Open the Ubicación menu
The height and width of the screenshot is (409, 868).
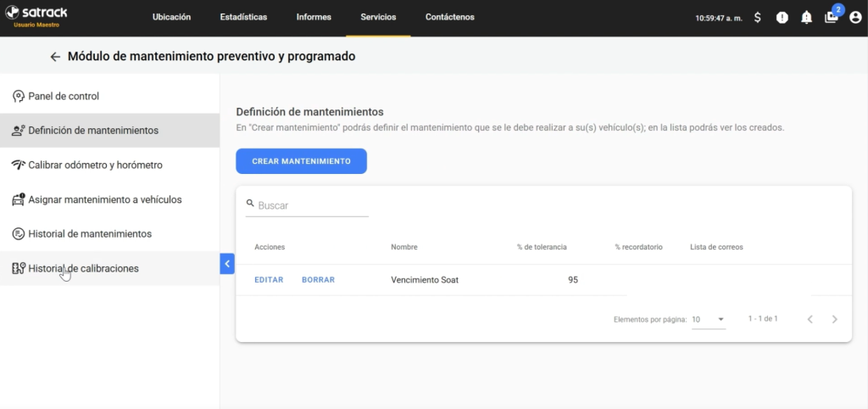(171, 17)
